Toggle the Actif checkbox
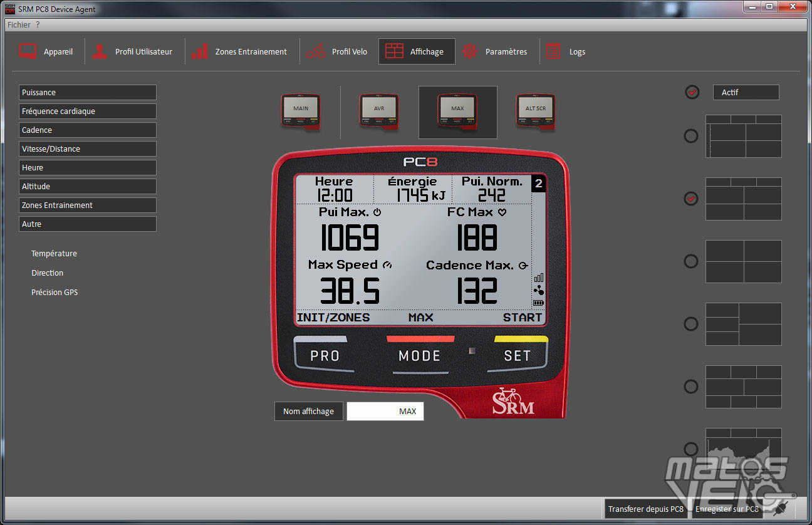The height and width of the screenshot is (525, 812). (692, 92)
